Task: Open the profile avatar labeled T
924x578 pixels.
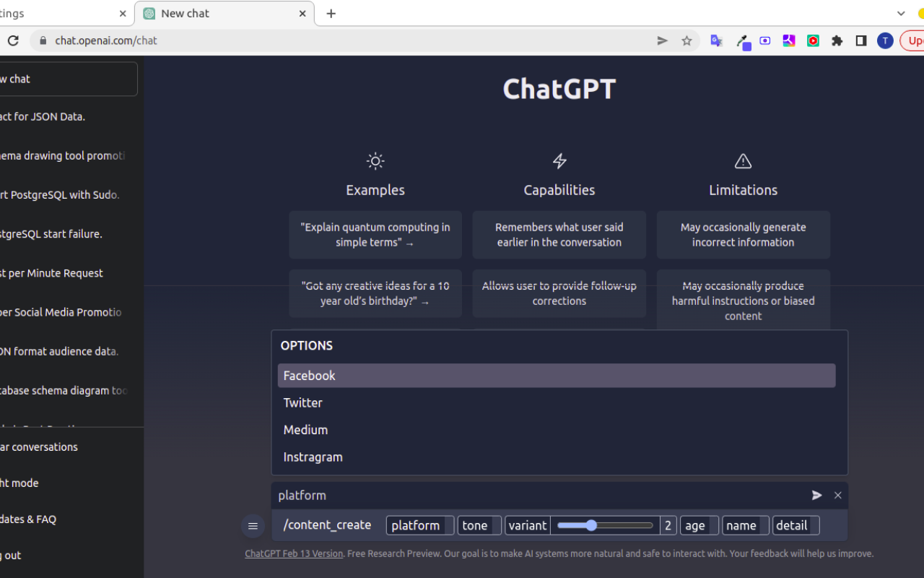Action: 885,40
